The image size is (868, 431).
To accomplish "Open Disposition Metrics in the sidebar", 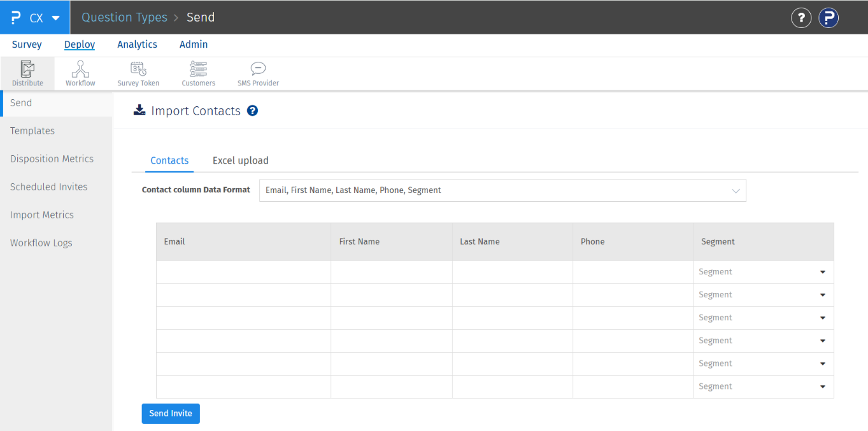I will tap(52, 159).
